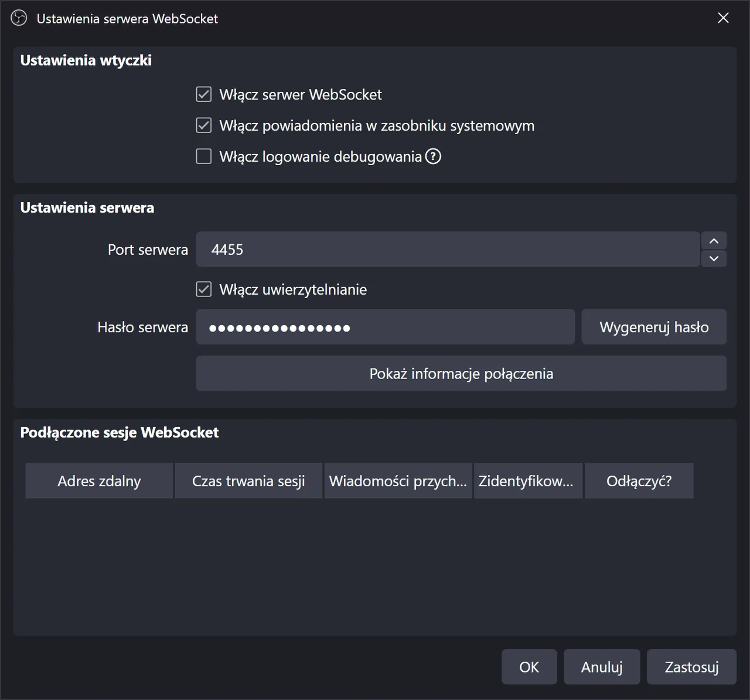Click 'Pokaż informacje połączenia' button
750x700 pixels.
pos(461,374)
